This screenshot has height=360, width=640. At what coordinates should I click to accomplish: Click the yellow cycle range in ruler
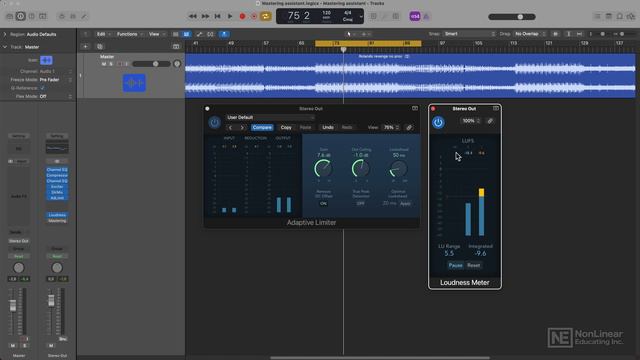point(368,43)
